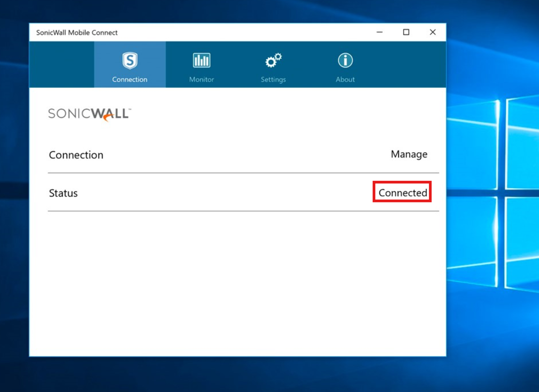This screenshot has height=392, width=539.
Task: Click the empty white area below Status
Action: point(237,283)
